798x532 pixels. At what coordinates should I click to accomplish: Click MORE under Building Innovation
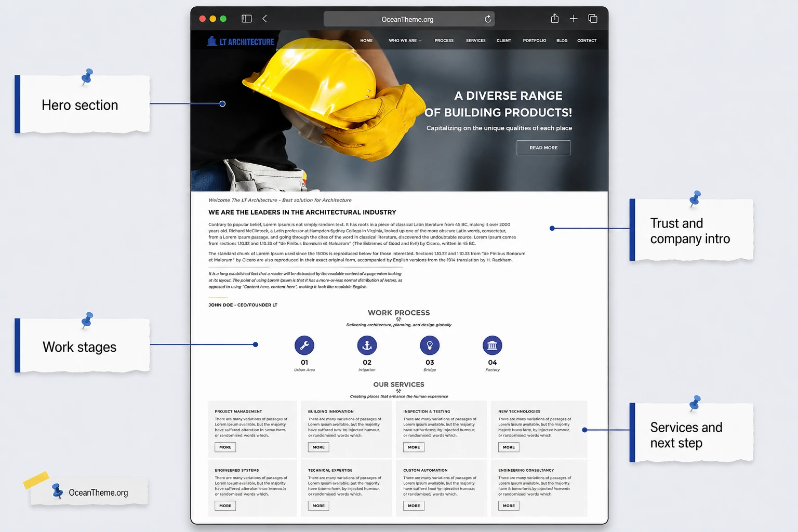pos(318,447)
